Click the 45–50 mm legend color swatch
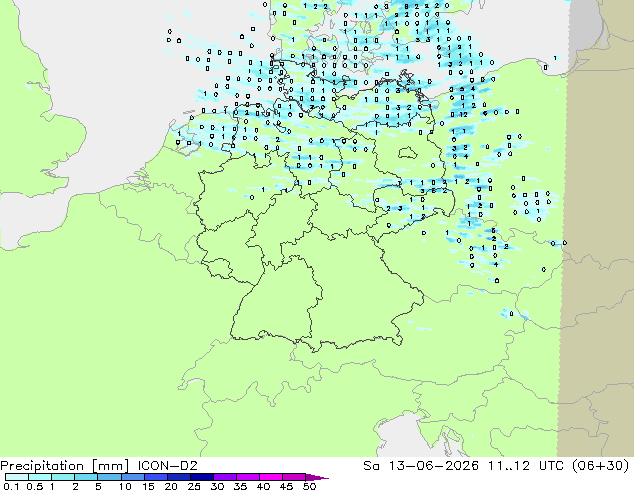Image resolution: width=634 pixels, height=490 pixels. (x=294, y=477)
